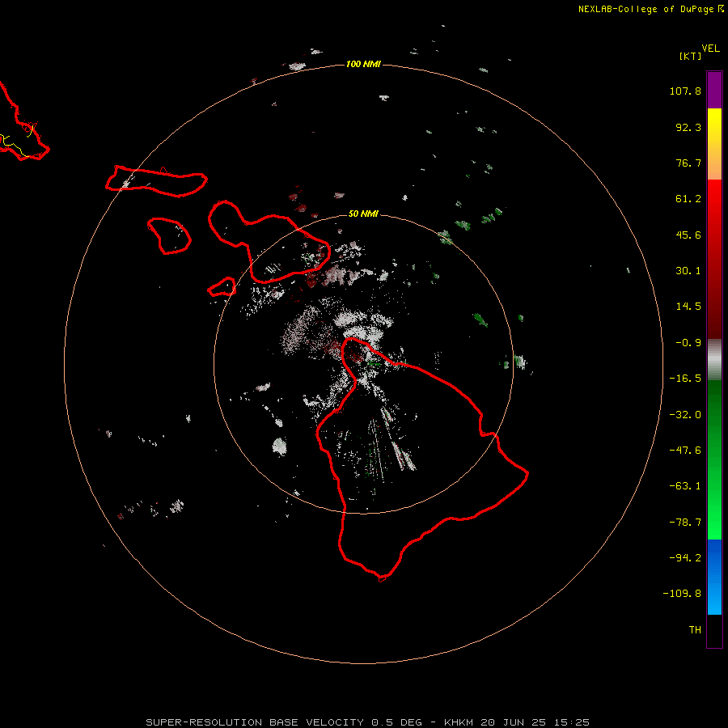The image size is (728, 728).
Task: Pick the black TH segment of the color bar
Action: tap(714, 630)
